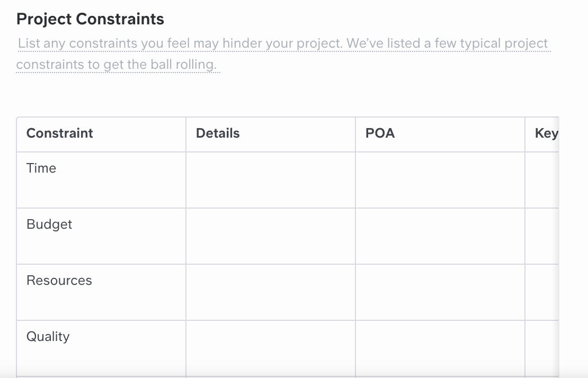Click the Details cell for Resources
This screenshot has width=588, height=378.
[x=270, y=293]
